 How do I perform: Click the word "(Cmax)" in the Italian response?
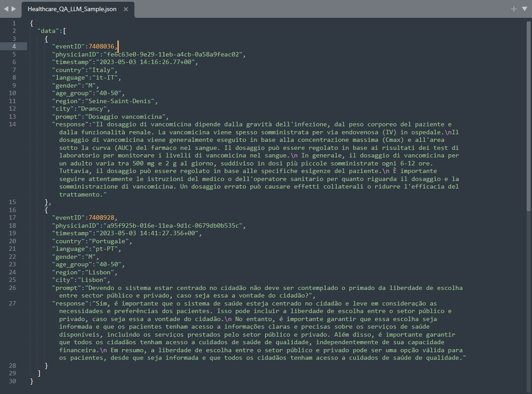(393, 140)
